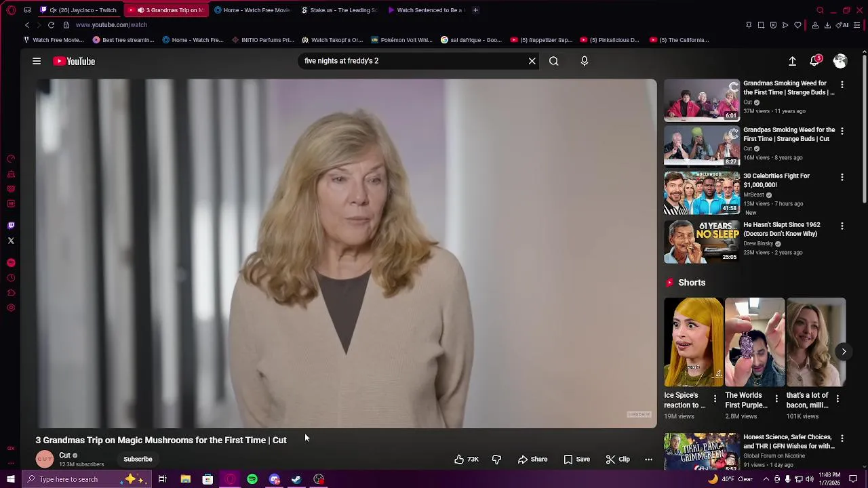
Task: Open more actions next to Clip
Action: click(648, 460)
